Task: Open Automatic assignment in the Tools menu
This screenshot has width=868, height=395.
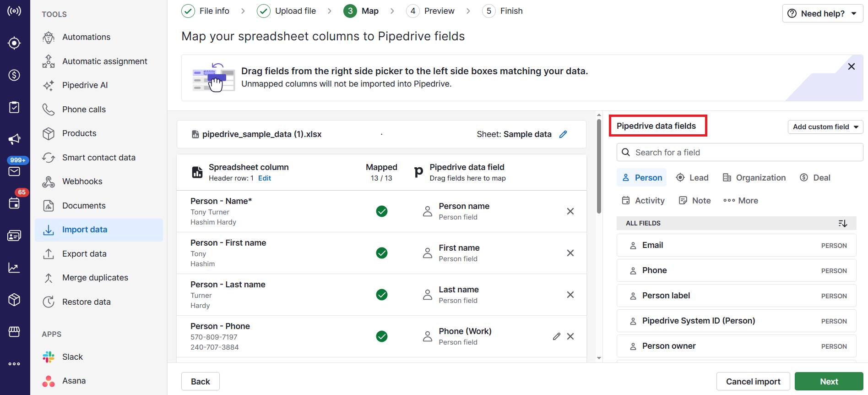Action: [99, 61]
